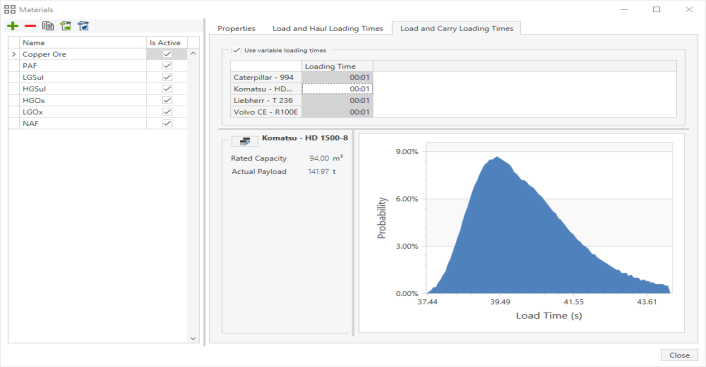
Task: Click the Komatsu - HD 1500-8 heading
Action: pyautogui.click(x=305, y=138)
